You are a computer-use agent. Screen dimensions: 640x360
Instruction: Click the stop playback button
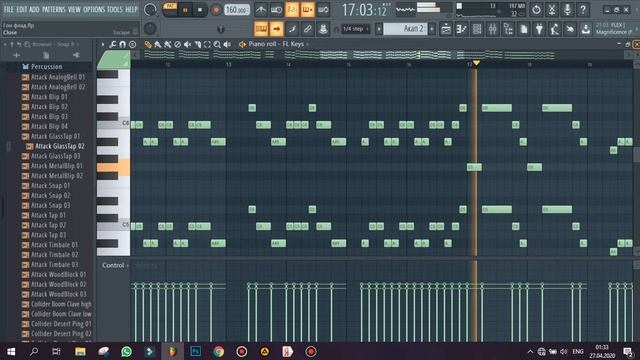point(200,10)
